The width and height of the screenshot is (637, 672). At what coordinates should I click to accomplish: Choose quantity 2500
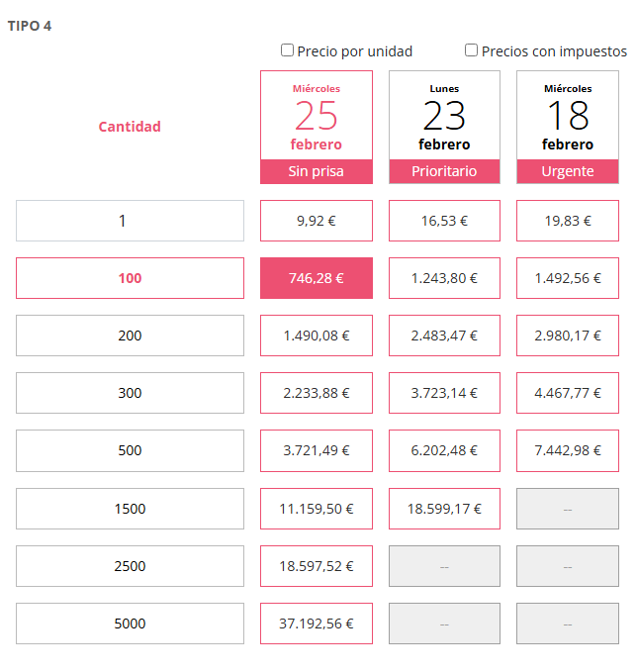tap(130, 566)
